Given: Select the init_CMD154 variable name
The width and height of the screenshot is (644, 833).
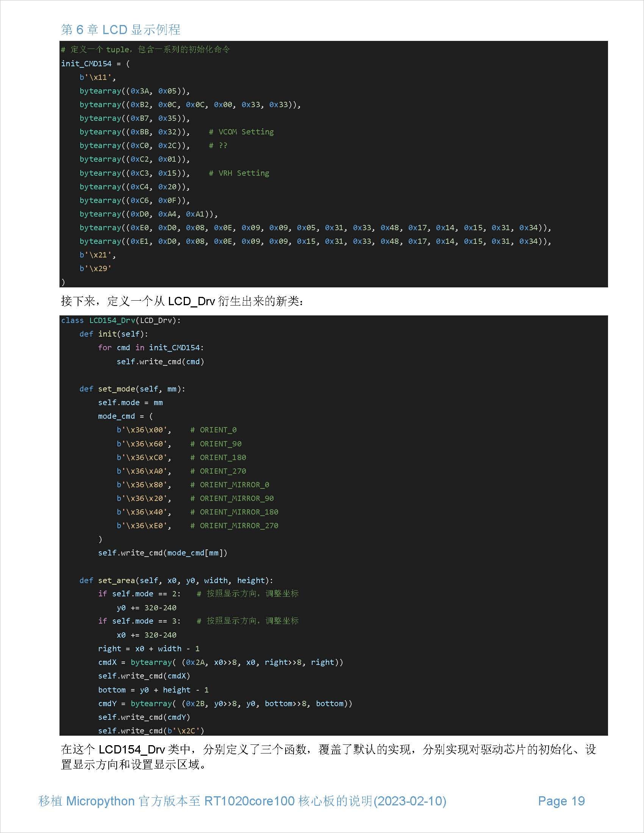Looking at the screenshot, I should 85,64.
